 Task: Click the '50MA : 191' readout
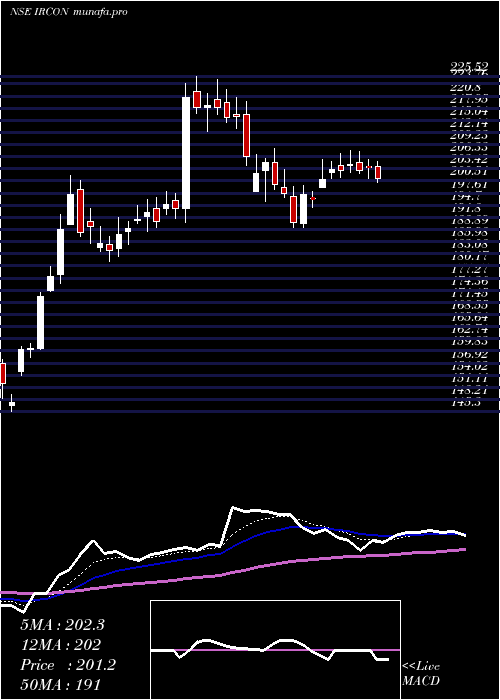(60, 684)
